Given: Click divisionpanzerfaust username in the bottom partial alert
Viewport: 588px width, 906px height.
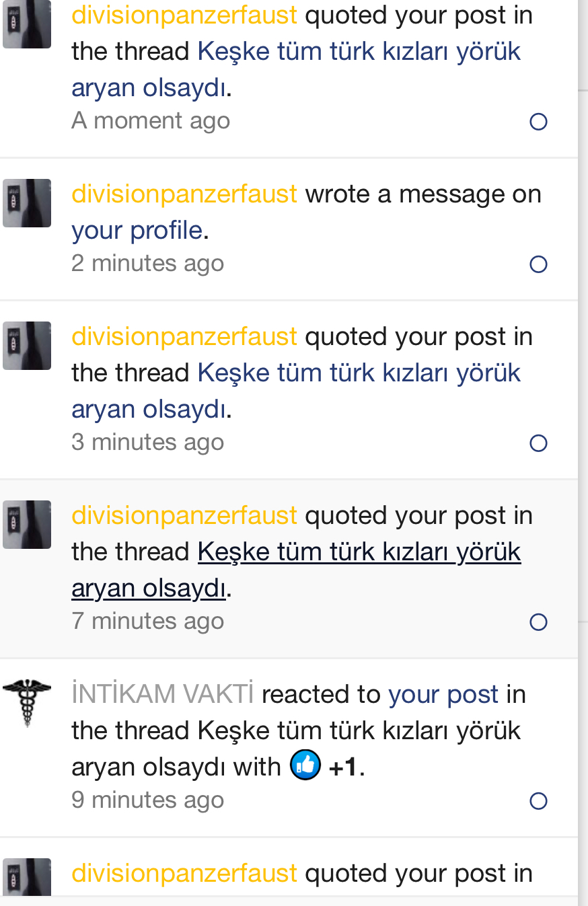Looking at the screenshot, I should 184,873.
